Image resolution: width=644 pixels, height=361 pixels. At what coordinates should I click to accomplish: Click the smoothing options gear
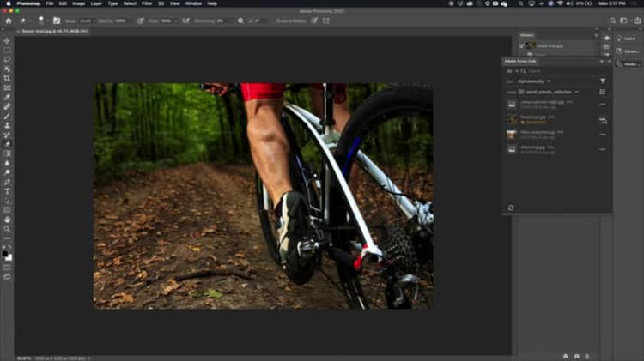(x=240, y=21)
